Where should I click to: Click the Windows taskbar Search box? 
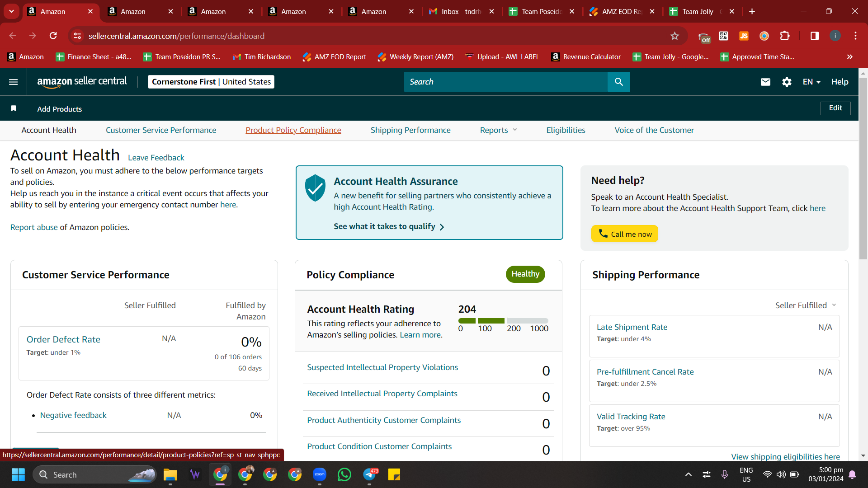tap(94, 474)
